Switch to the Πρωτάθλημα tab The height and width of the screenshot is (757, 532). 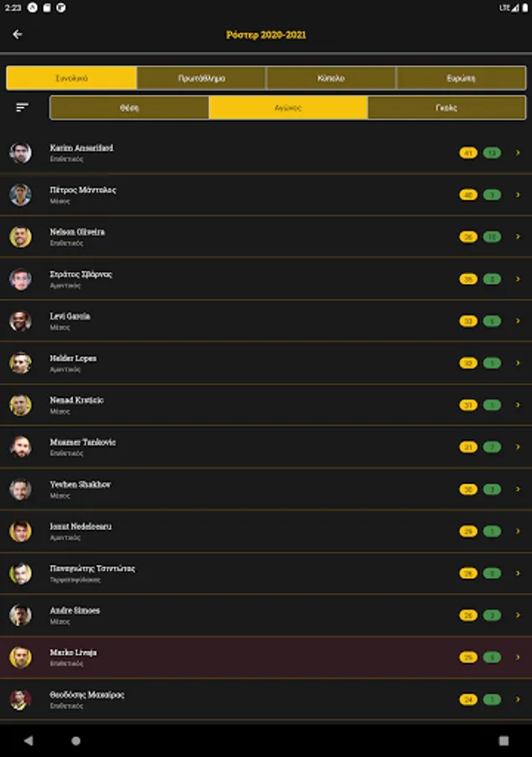[201, 78]
